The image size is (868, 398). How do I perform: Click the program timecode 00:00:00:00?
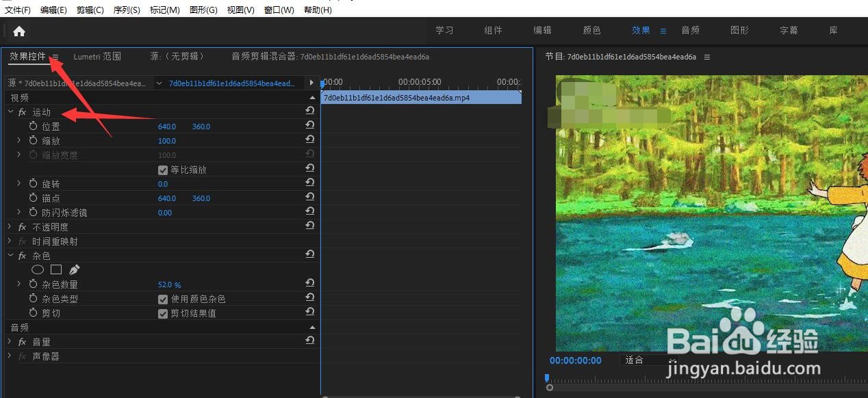point(575,360)
